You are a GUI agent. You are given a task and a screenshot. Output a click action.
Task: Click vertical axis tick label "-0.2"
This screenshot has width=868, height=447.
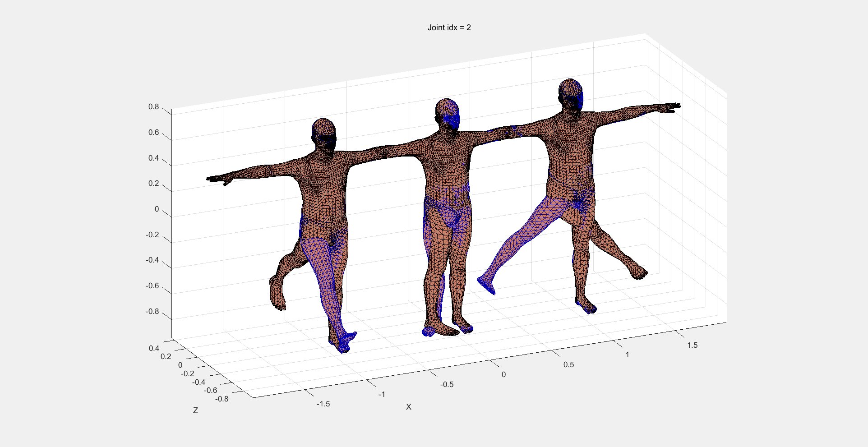tap(152, 235)
